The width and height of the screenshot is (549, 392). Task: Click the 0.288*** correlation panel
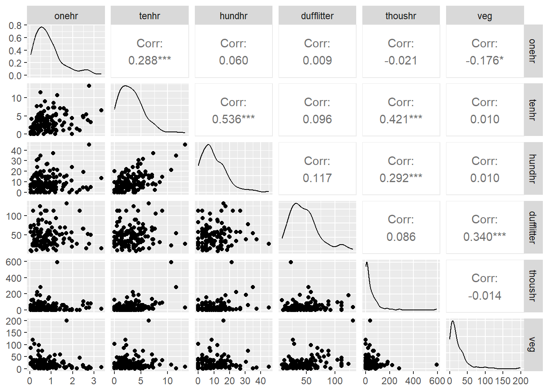(150, 51)
